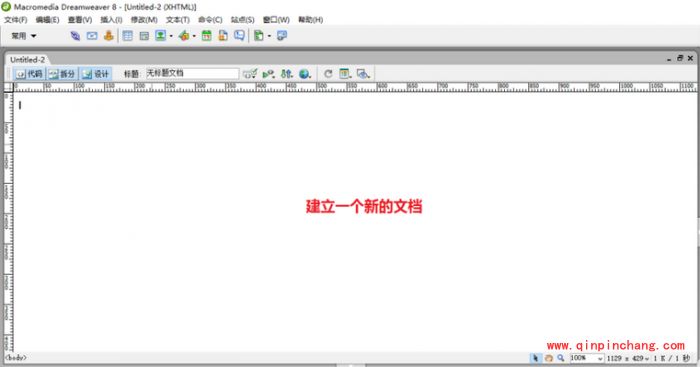This screenshot has height=367, width=700.
Task: Open the window size 1129 x 429 dropdown
Action: point(628,358)
